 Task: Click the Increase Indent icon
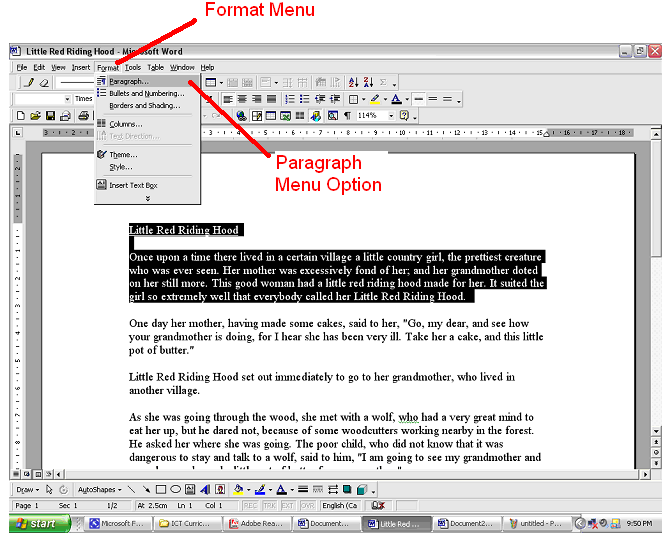[335, 99]
